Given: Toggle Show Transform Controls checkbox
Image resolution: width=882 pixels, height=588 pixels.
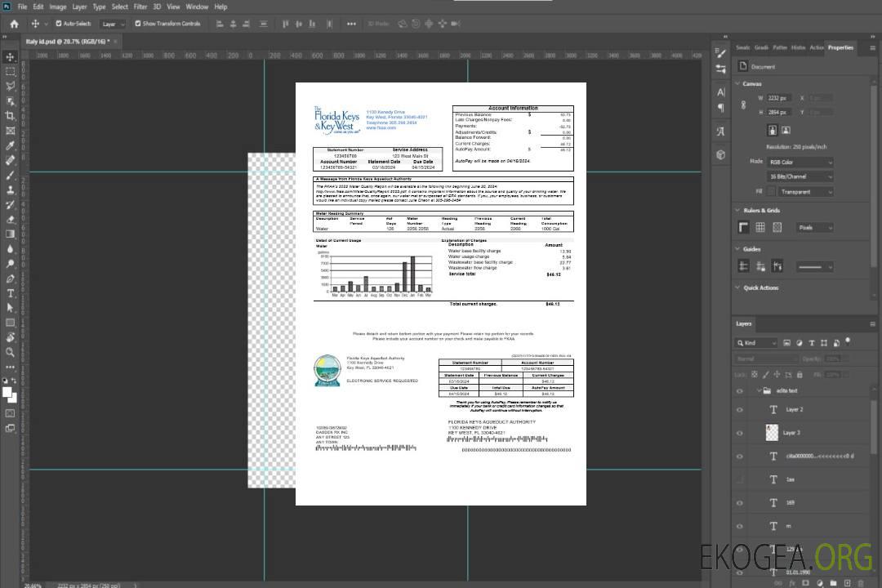Looking at the screenshot, I should point(138,24).
